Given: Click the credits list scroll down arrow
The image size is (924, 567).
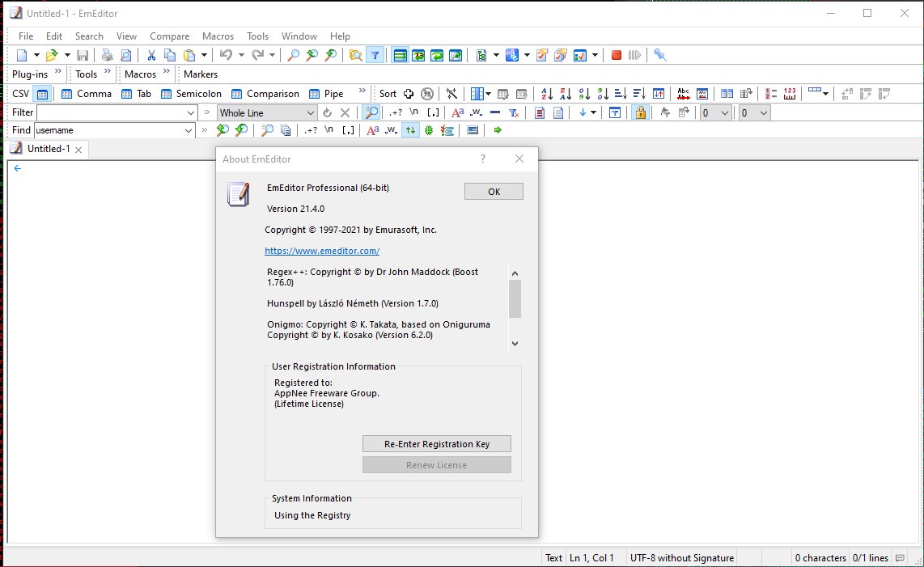Looking at the screenshot, I should point(515,343).
